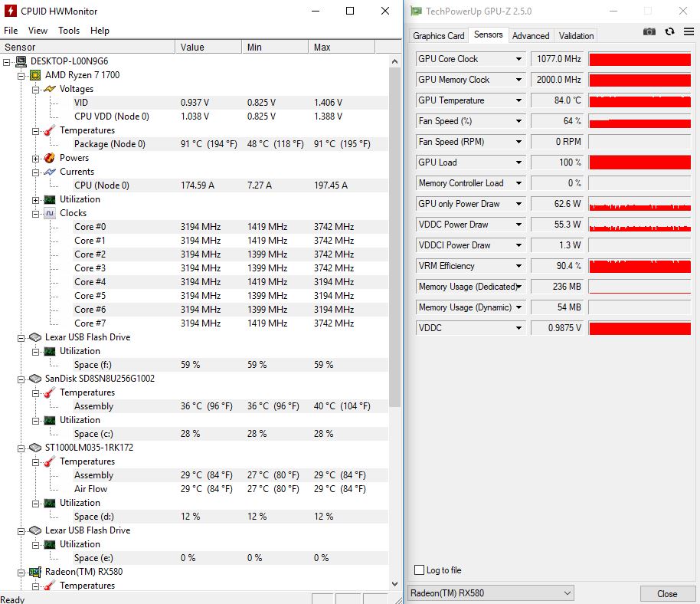Screen dimensions: 700x604
Task: Click the GPU Temperature red history graph
Action: click(x=639, y=100)
